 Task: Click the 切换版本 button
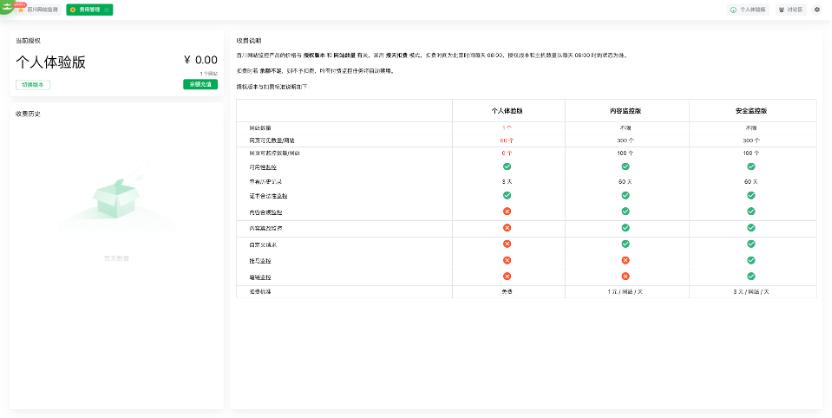point(33,85)
